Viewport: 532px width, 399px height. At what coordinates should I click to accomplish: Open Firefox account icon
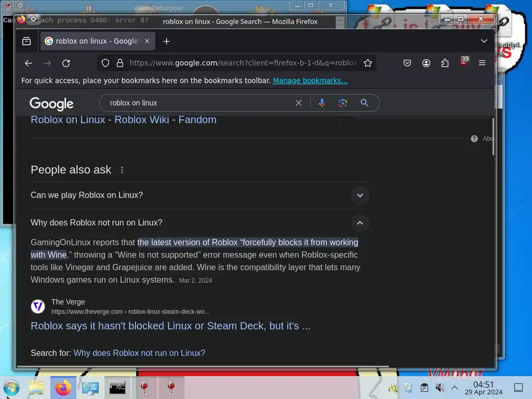coord(426,63)
